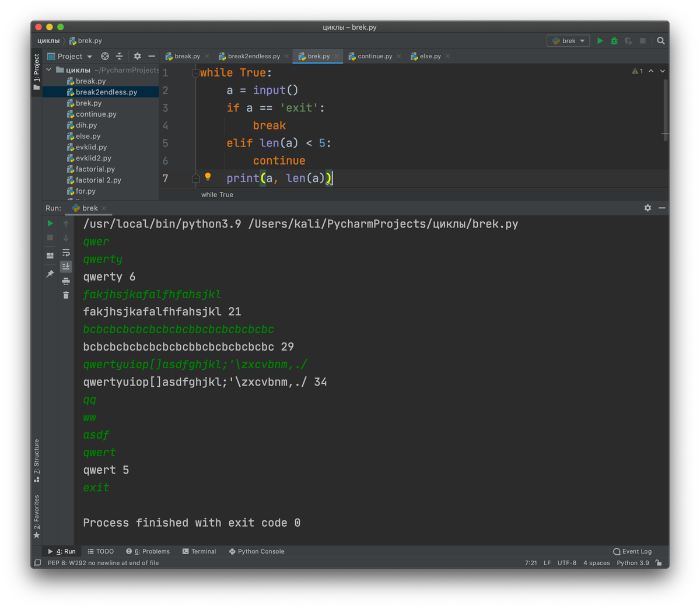The height and width of the screenshot is (609, 700).
Task: Clear console with trash icon
Action: pyautogui.click(x=66, y=295)
